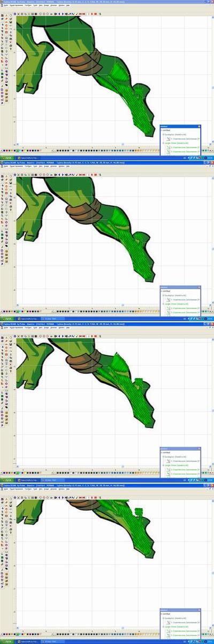The image size is (214, 644).
Task: Close the sequence panel in the topmost screenshot
Action: pyautogui.click(x=199, y=127)
